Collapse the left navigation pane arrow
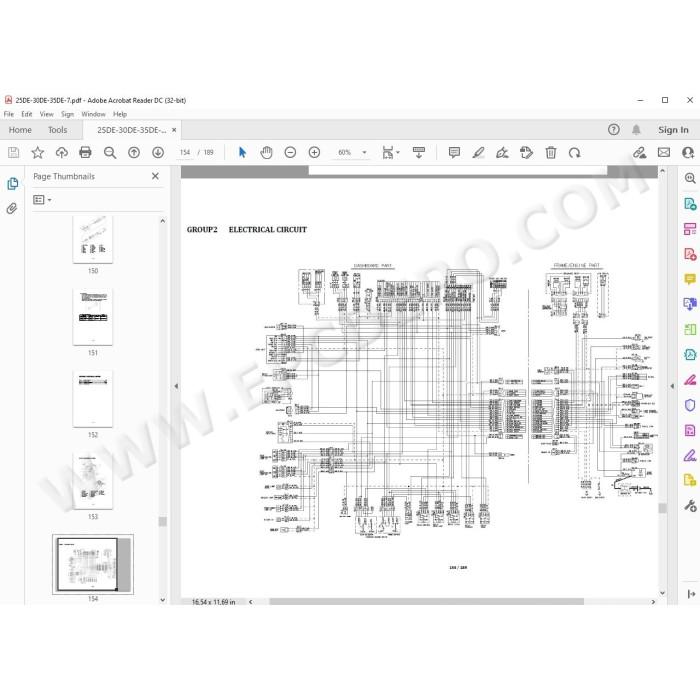This screenshot has height=700, width=700. click(176, 386)
